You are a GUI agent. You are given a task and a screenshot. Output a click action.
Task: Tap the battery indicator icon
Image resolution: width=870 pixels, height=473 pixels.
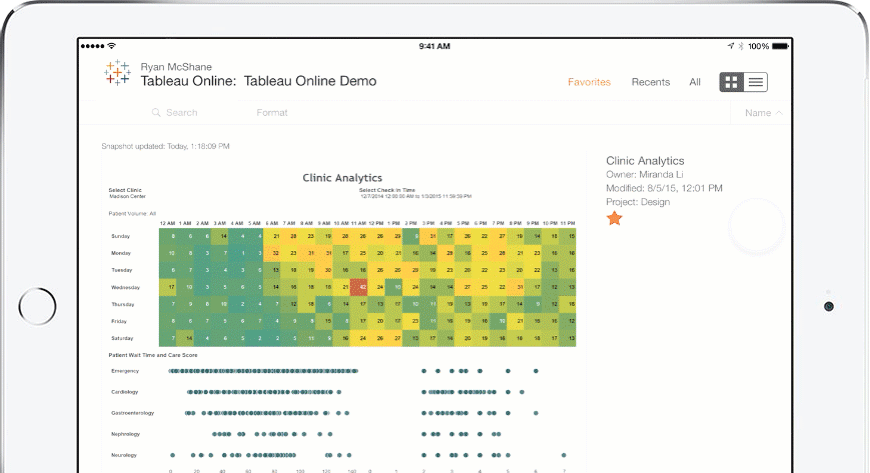pos(780,46)
